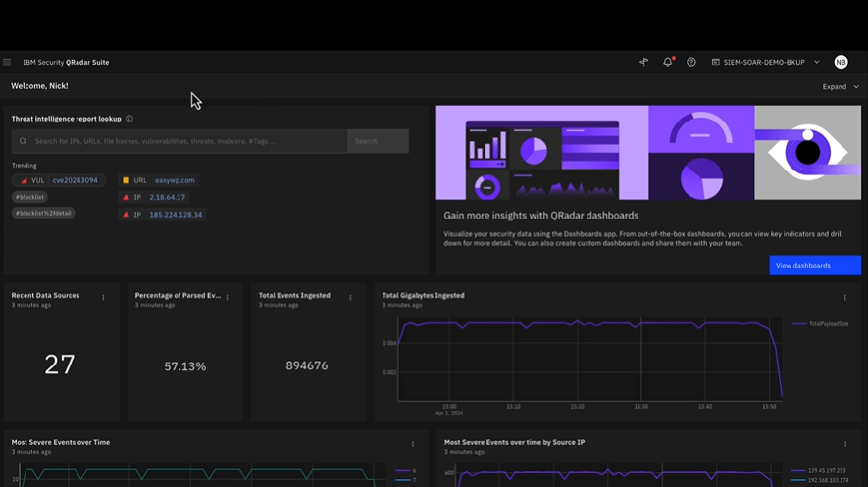
Task: Toggle legend series 192.168.103.174
Action: pos(819,480)
